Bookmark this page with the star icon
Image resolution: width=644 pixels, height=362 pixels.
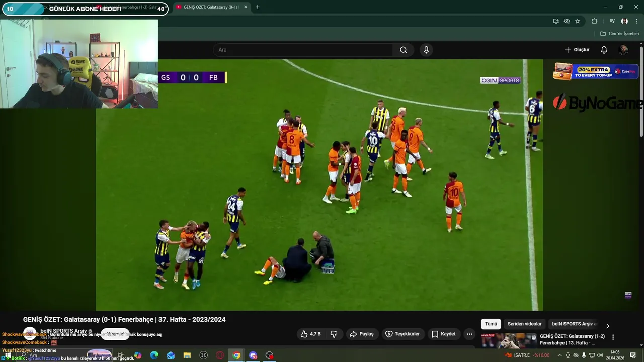click(578, 21)
